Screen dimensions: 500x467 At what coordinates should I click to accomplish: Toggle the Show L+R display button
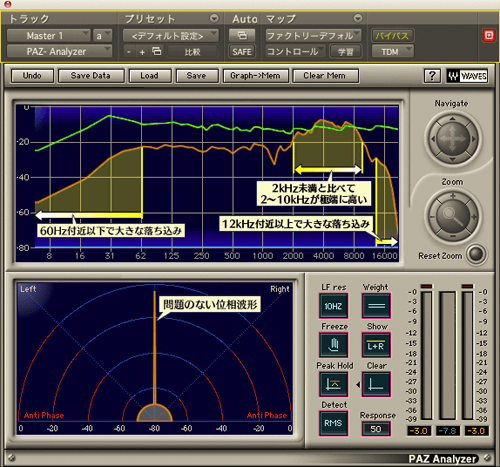376,345
